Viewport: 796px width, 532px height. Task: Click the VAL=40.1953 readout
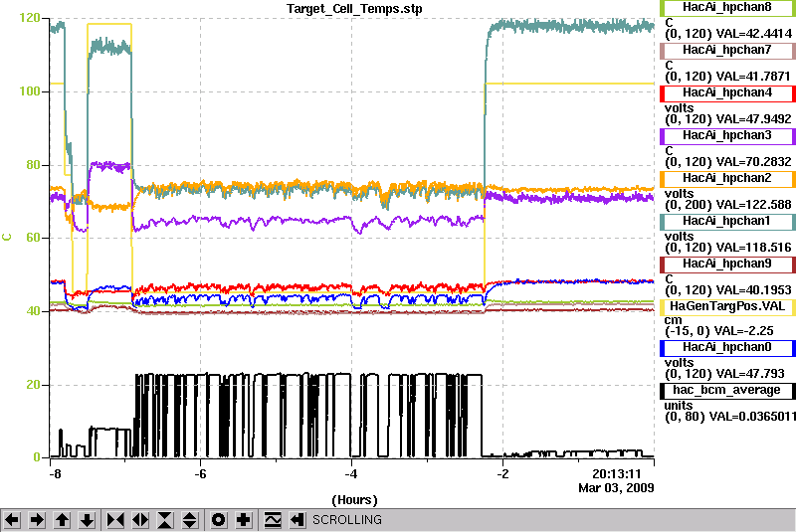(753, 289)
